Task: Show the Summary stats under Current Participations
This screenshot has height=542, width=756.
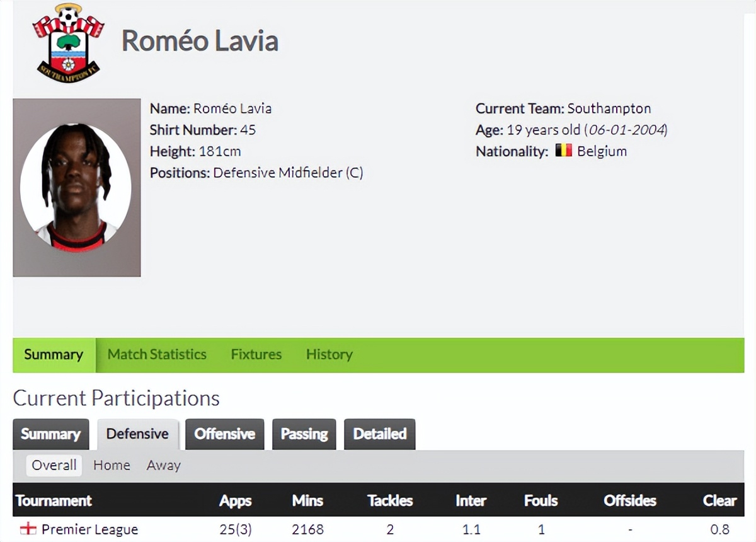Action: click(50, 434)
